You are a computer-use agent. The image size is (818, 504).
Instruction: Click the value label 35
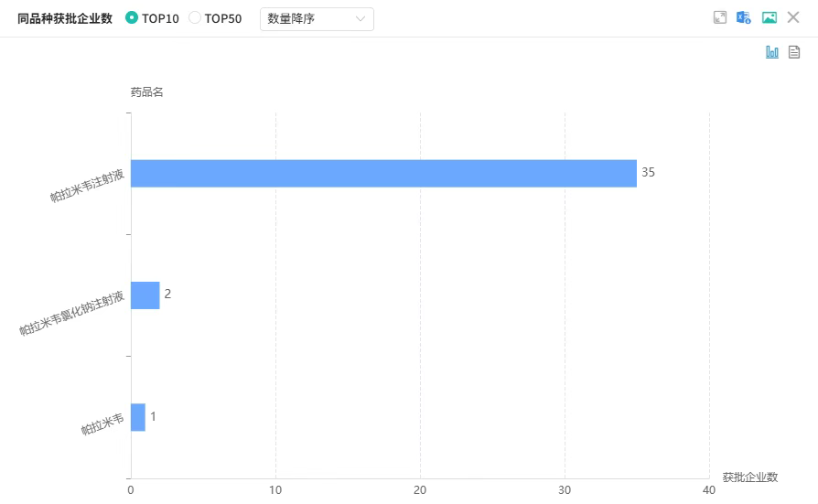tap(648, 173)
